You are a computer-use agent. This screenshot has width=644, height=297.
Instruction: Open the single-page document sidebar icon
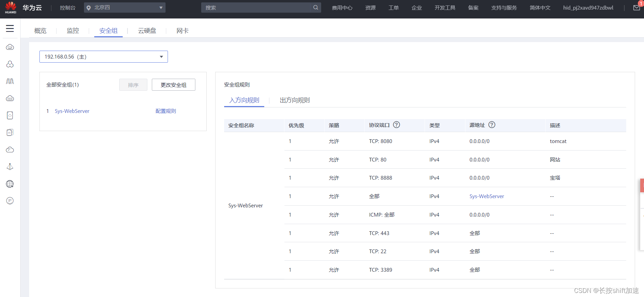point(10,115)
